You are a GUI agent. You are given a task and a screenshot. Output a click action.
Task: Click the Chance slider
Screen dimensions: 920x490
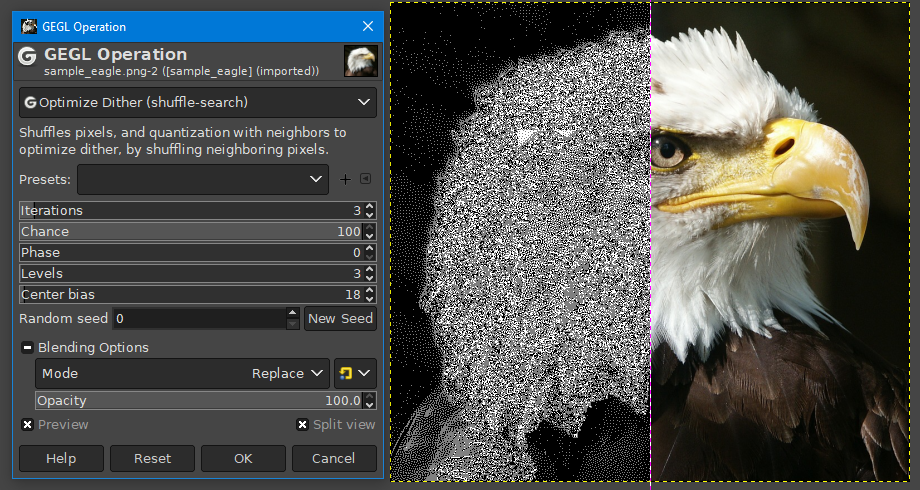tap(191, 231)
